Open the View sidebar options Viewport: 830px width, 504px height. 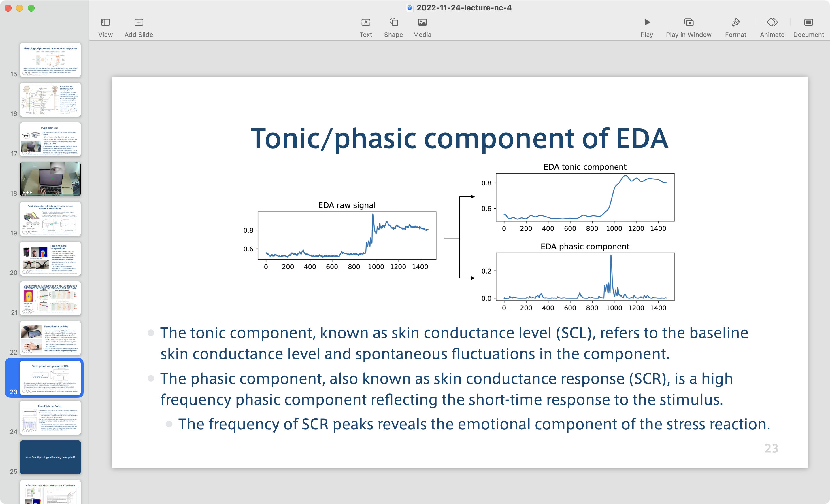point(105,22)
